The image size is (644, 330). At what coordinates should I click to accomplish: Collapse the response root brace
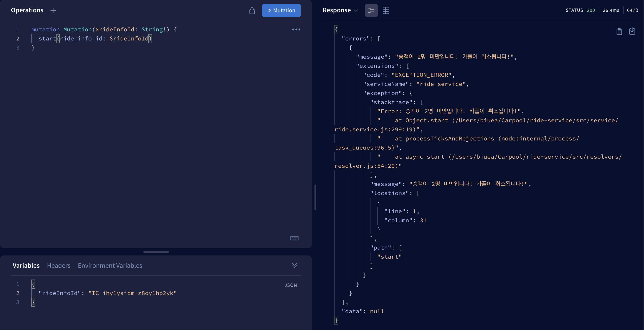pos(337,30)
